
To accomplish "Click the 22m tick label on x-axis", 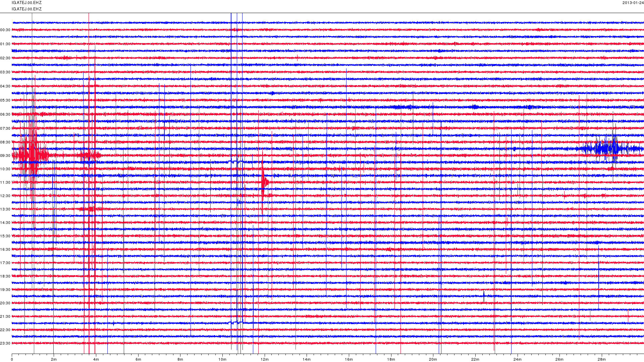I will (475, 360).
